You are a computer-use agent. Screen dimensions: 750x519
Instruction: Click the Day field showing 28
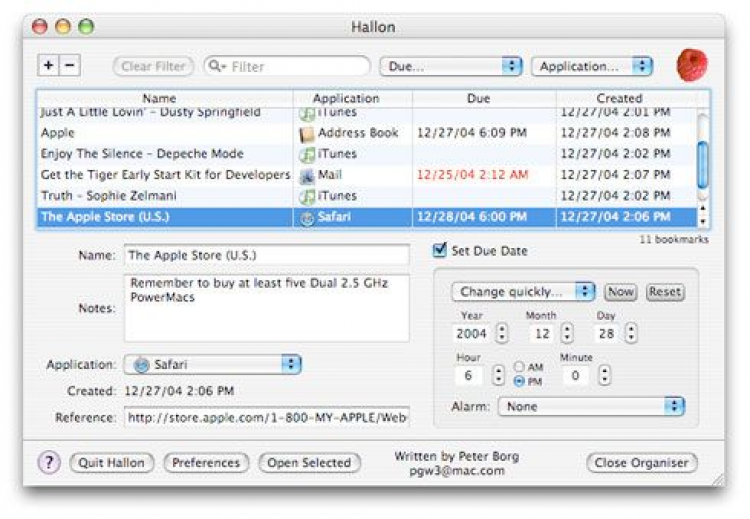pyautogui.click(x=607, y=333)
